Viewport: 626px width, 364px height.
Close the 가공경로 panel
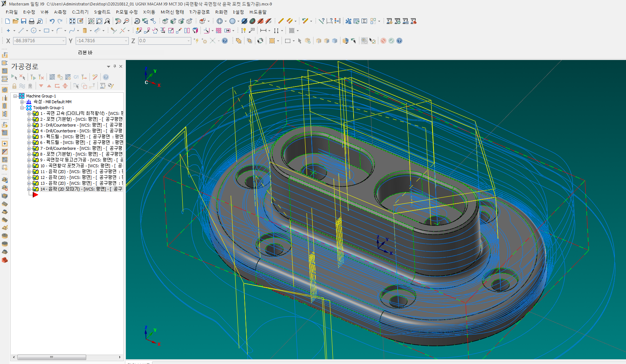point(121,66)
